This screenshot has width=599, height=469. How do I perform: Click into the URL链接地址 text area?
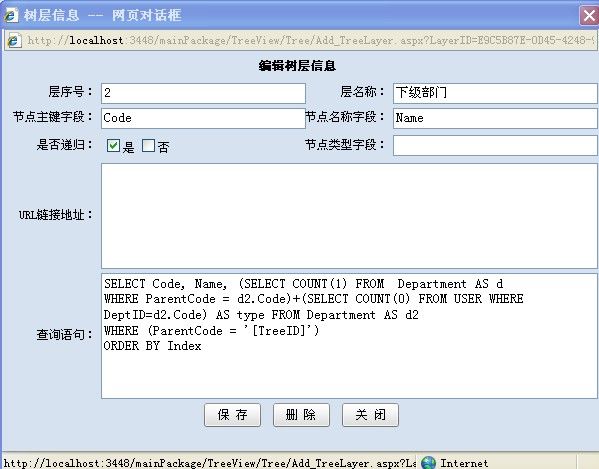click(349, 216)
